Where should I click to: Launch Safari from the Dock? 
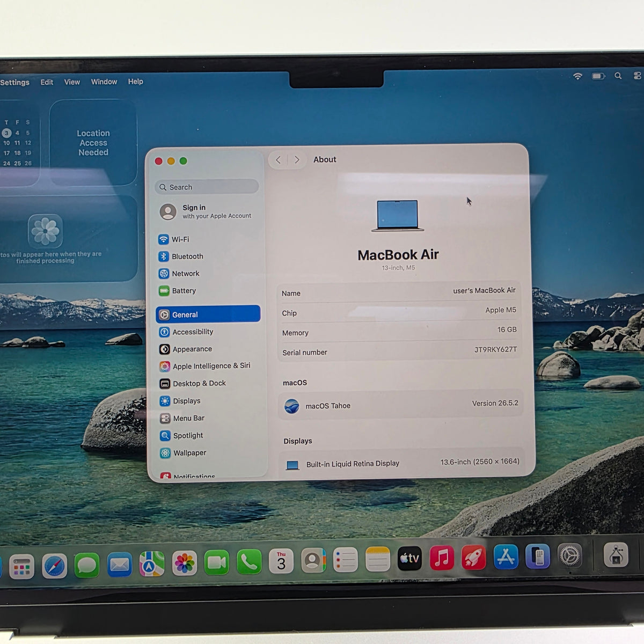pos(54,566)
